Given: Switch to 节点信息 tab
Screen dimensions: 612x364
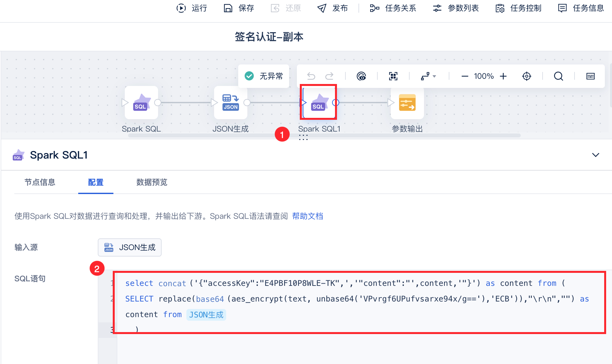Looking at the screenshot, I should coord(40,182).
